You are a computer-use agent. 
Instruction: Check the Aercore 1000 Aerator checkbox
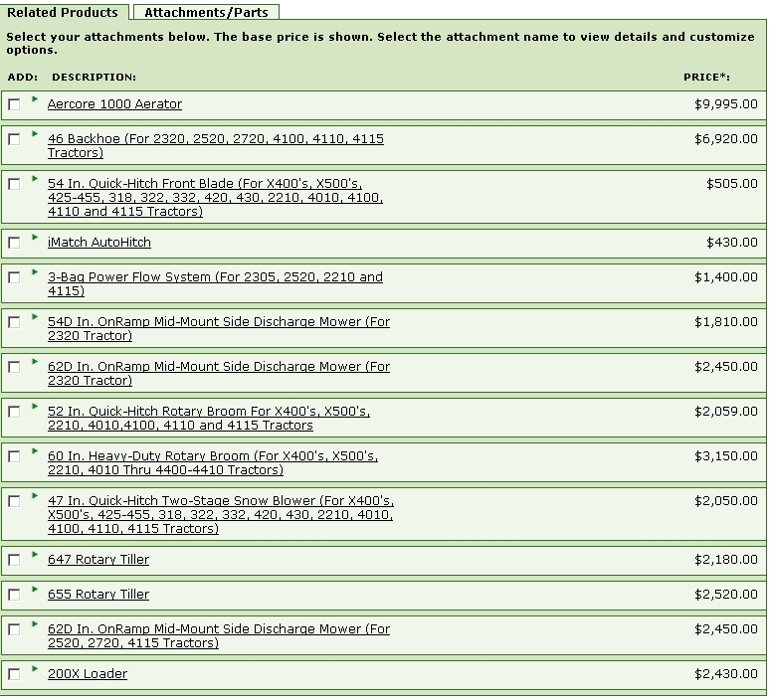14,104
